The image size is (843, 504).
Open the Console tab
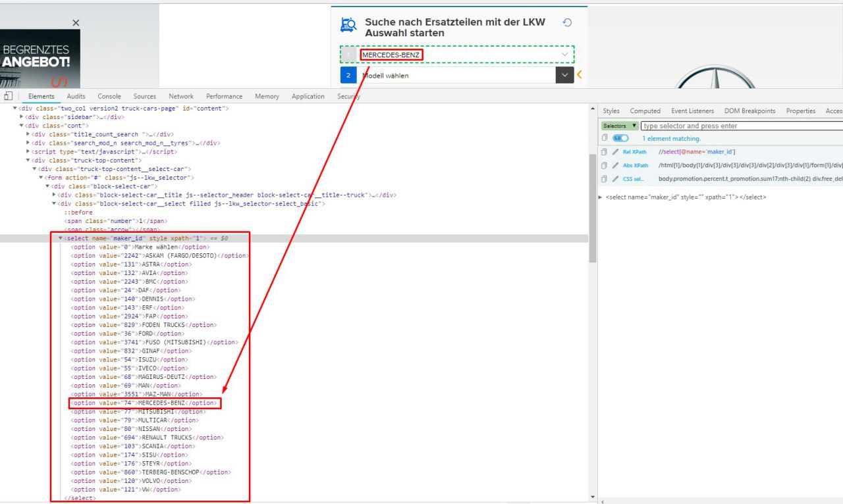point(109,97)
